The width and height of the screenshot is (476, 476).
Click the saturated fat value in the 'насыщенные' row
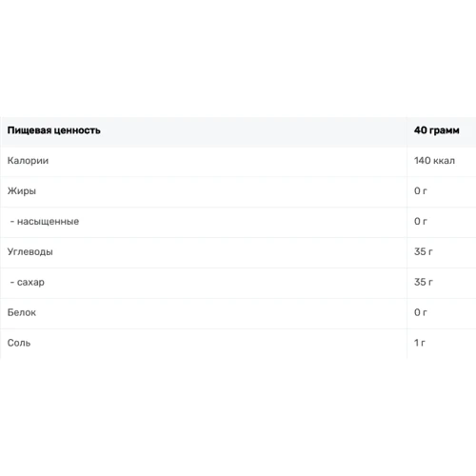tap(421, 222)
